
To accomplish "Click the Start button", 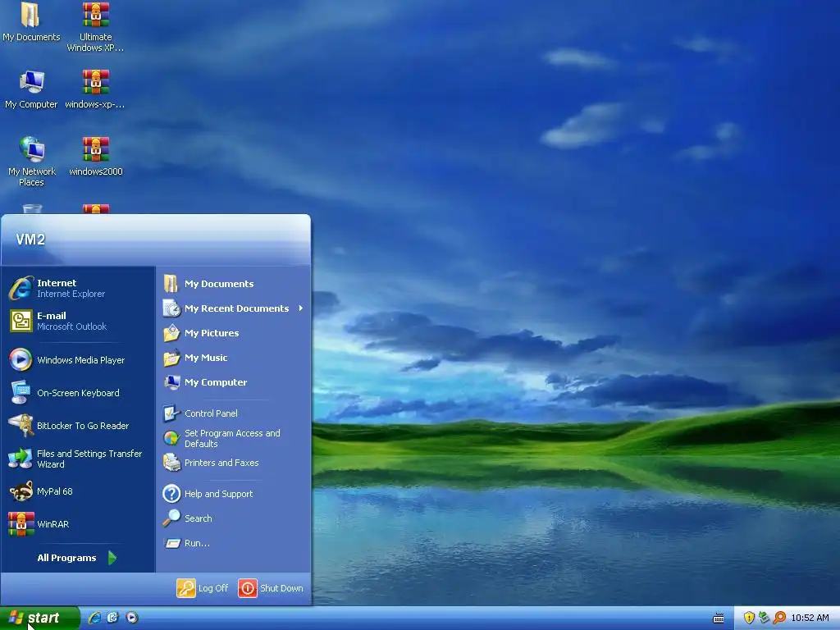I will [x=39, y=619].
